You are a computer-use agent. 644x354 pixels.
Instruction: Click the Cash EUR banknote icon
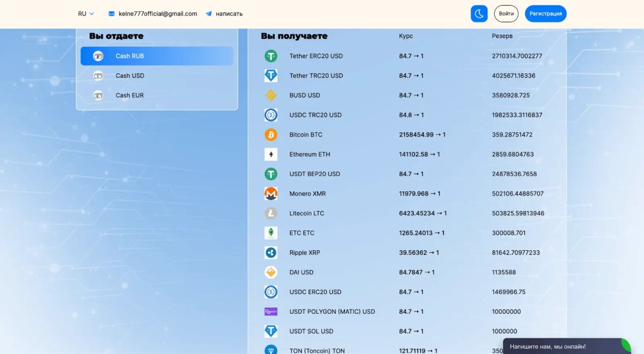(x=98, y=95)
